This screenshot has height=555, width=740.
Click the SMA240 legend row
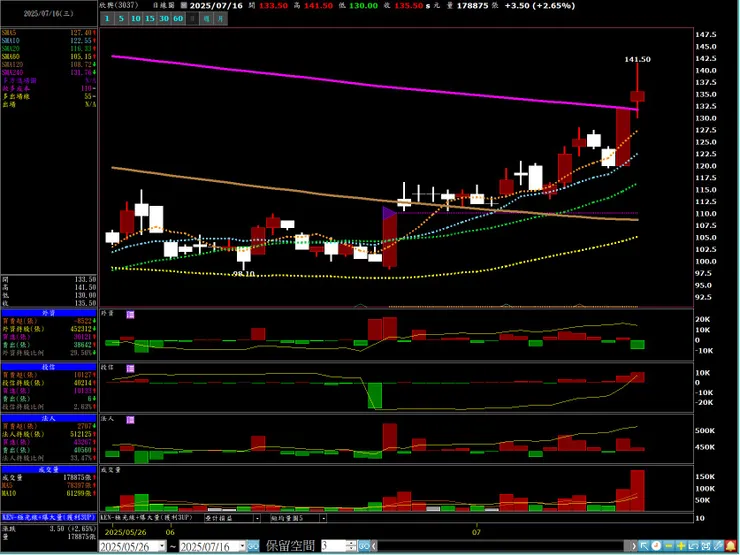(49, 72)
